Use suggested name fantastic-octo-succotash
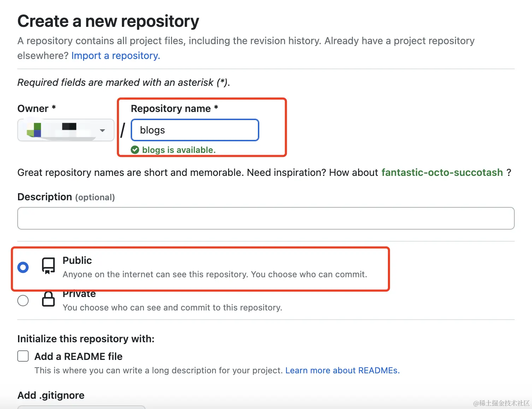 [x=442, y=172]
